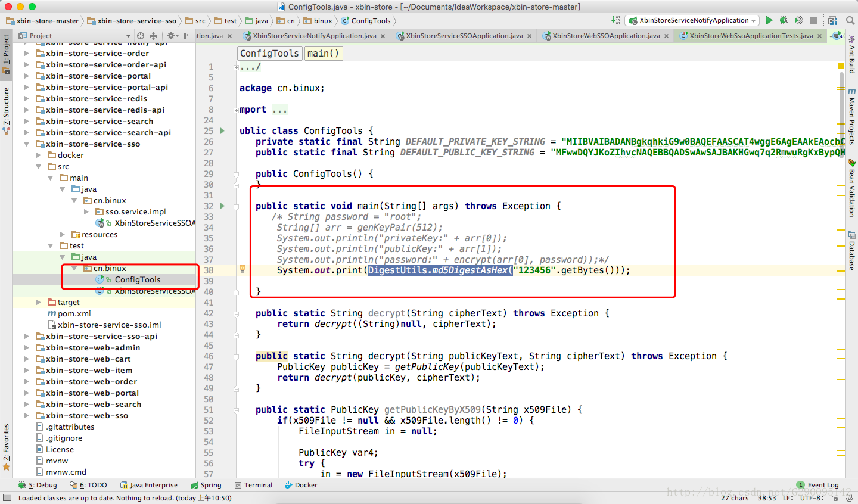Hide the Project panel with arrow icon

pyautogui.click(x=188, y=36)
